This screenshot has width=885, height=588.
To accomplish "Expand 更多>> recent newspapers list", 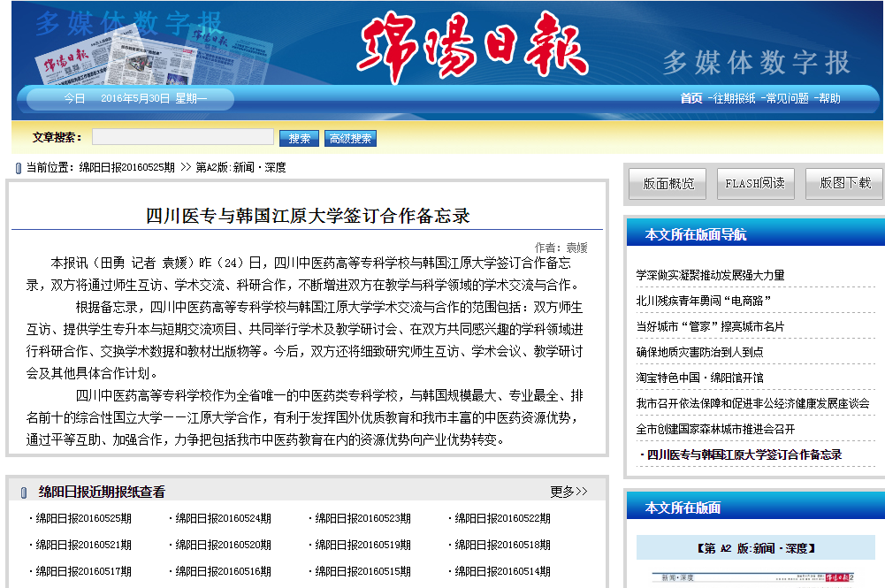I will point(568,492).
